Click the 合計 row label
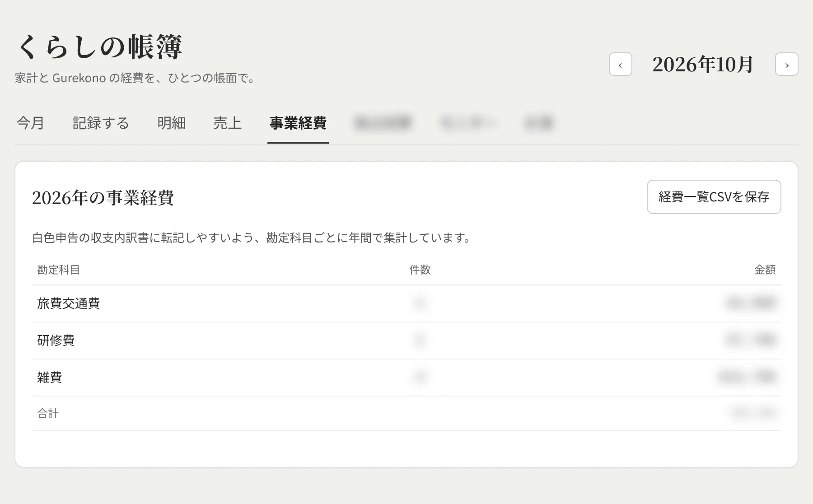Image resolution: width=813 pixels, height=504 pixels. coord(48,413)
